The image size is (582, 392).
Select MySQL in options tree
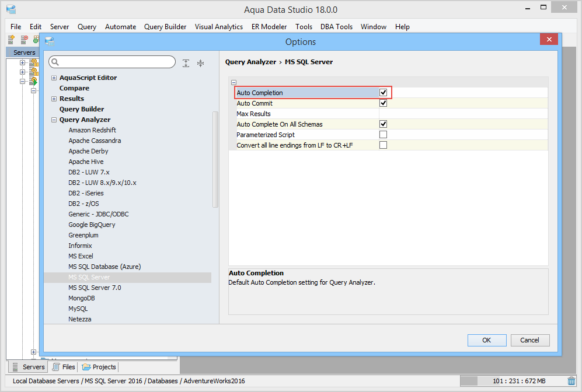click(x=78, y=309)
